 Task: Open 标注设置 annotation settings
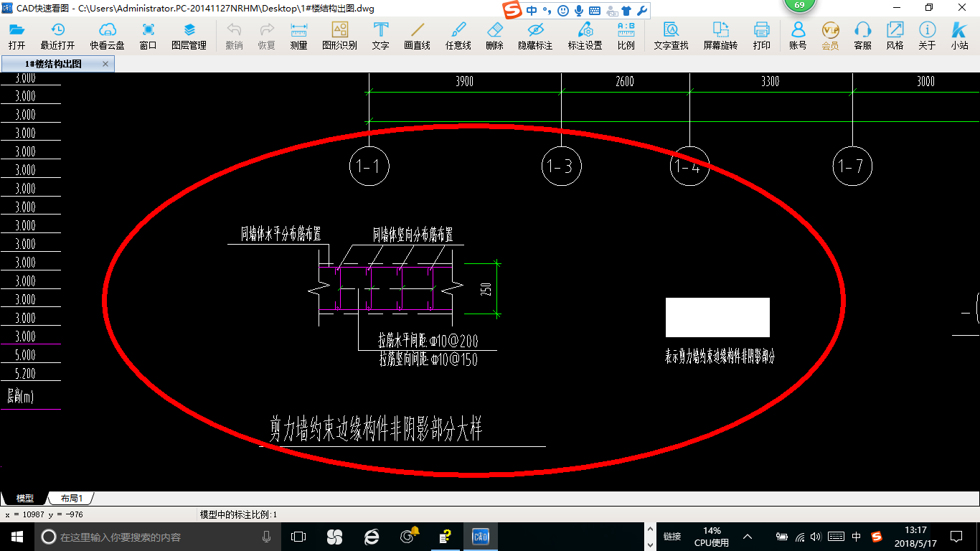coord(585,36)
